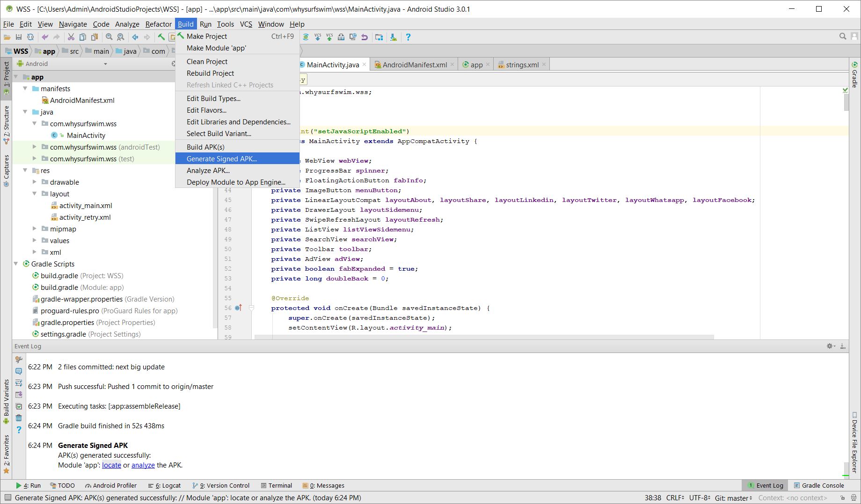
Task: Open activity_main.xml in the project tree
Action: click(x=86, y=206)
